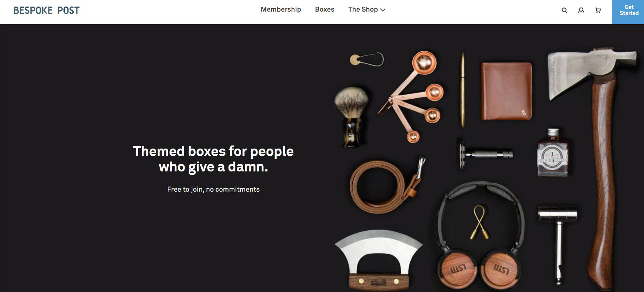Open the user account icon
The width and height of the screenshot is (644, 292).
click(x=581, y=11)
